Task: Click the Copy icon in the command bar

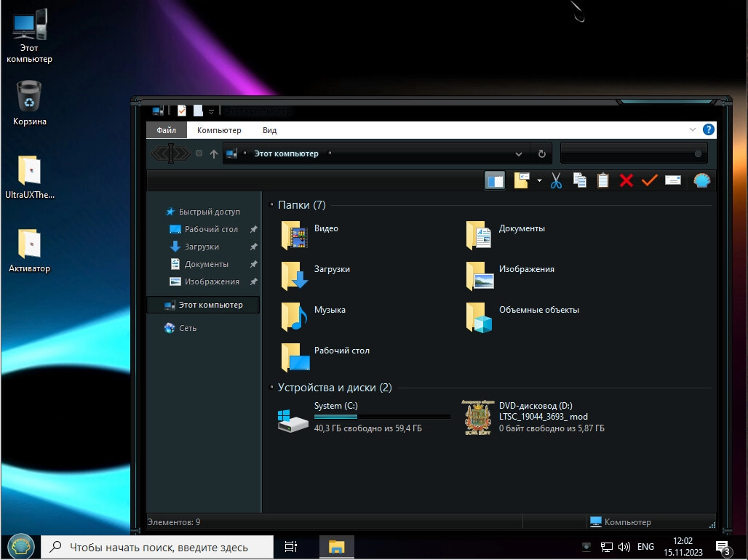Action: 579,180
